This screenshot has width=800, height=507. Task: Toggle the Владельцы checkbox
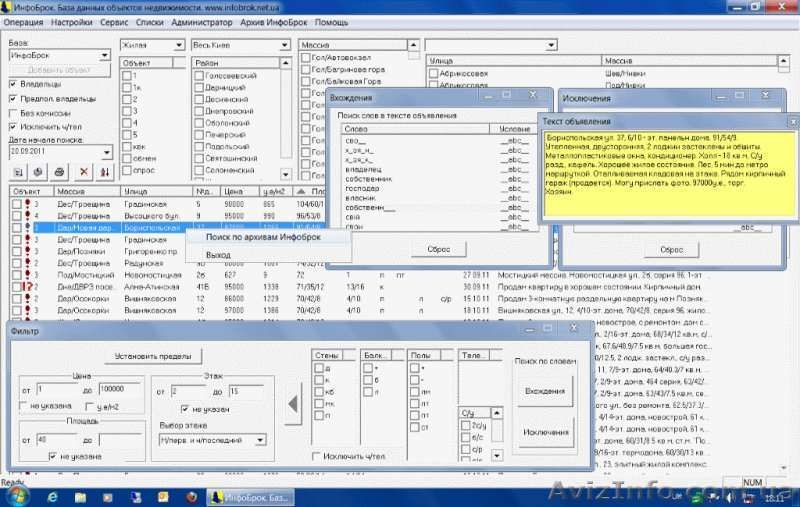(x=13, y=84)
